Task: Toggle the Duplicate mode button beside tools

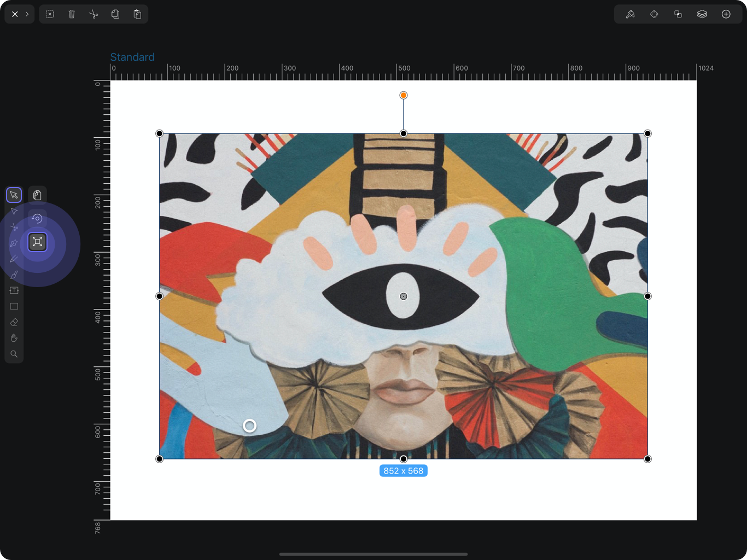Action: coord(37,195)
